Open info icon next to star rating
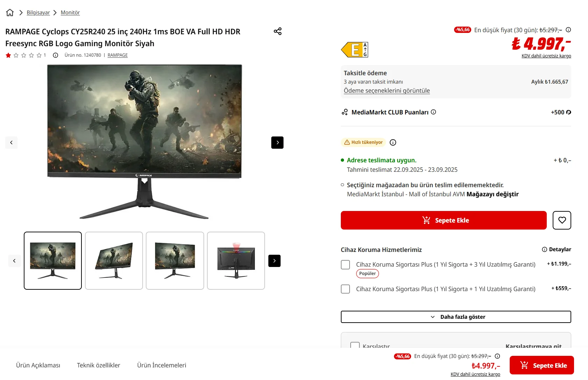Screen dimensions: 588x380 click(55, 55)
